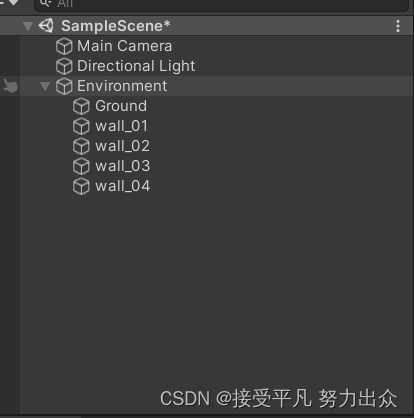The height and width of the screenshot is (418, 414).
Task: Select the Ground object
Action: 121,106
